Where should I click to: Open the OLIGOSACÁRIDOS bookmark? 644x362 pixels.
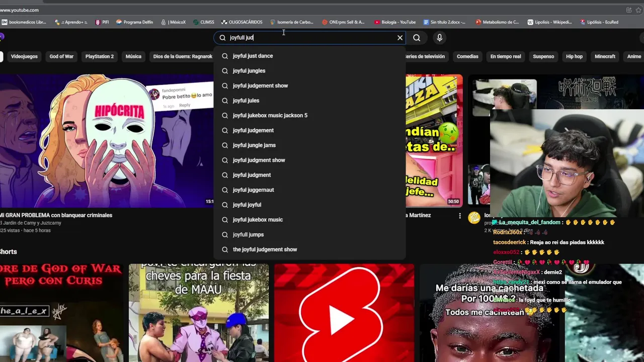[x=242, y=22]
